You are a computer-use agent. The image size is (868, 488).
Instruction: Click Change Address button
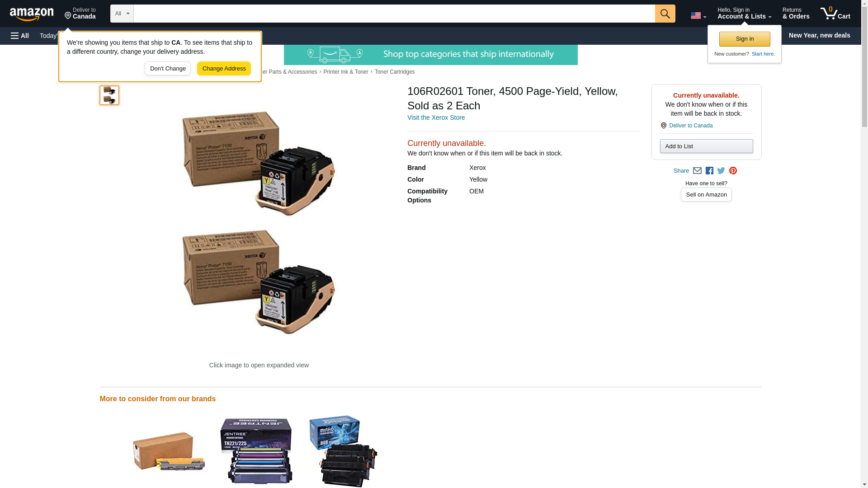(x=224, y=69)
